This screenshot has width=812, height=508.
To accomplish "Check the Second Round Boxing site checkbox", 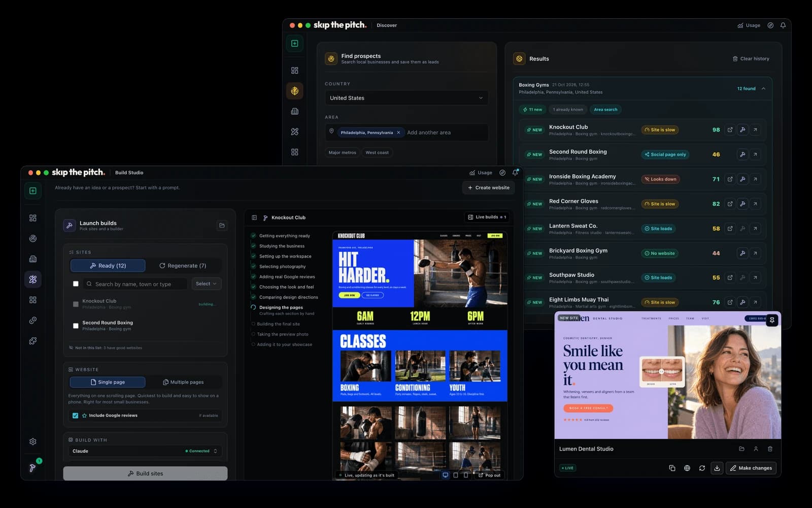I will pos(76,326).
